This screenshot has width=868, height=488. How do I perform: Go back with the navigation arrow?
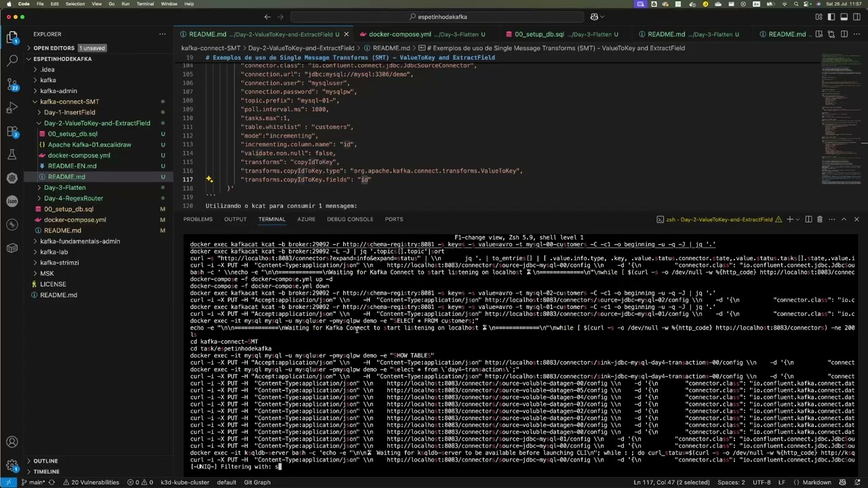pyautogui.click(x=267, y=17)
